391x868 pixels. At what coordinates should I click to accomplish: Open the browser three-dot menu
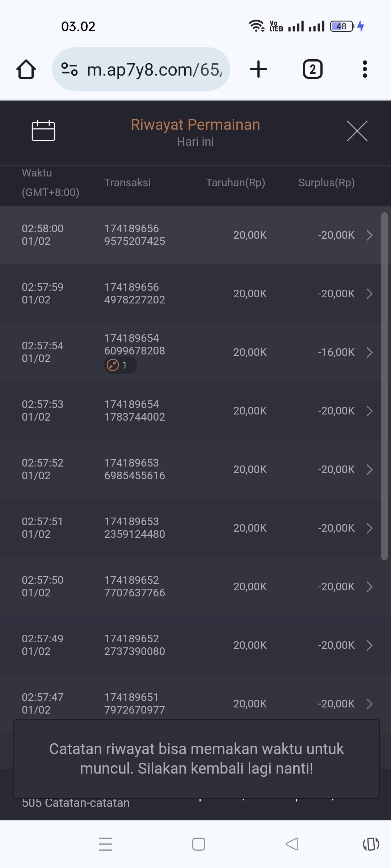[365, 69]
